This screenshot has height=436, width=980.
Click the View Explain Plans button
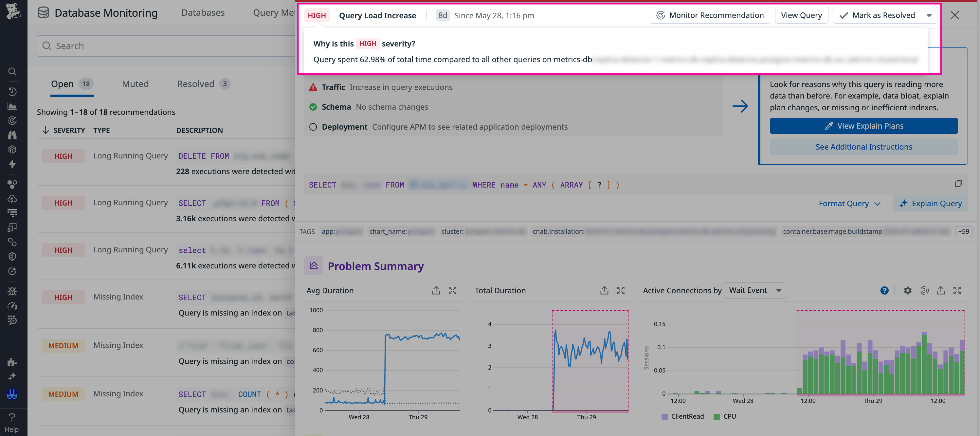[863, 126]
